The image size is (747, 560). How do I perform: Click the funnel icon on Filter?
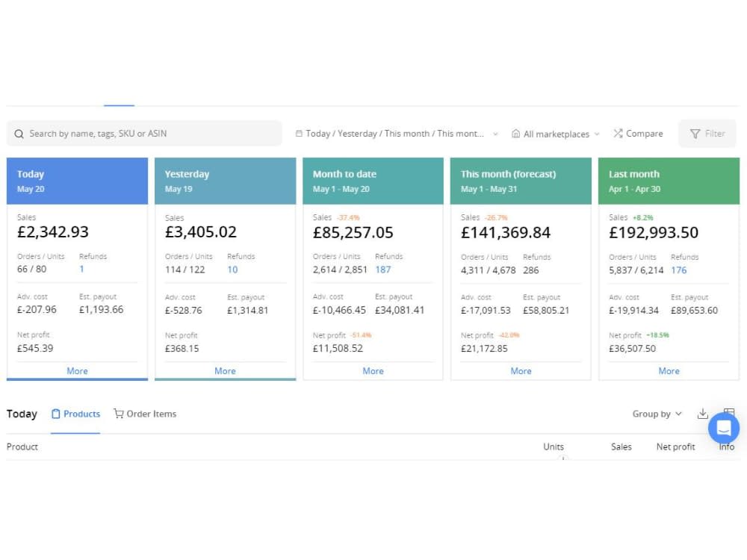tap(695, 134)
